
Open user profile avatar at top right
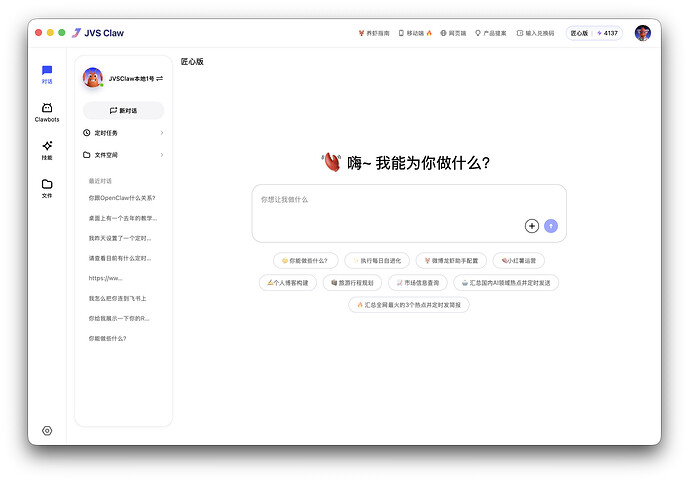642,33
